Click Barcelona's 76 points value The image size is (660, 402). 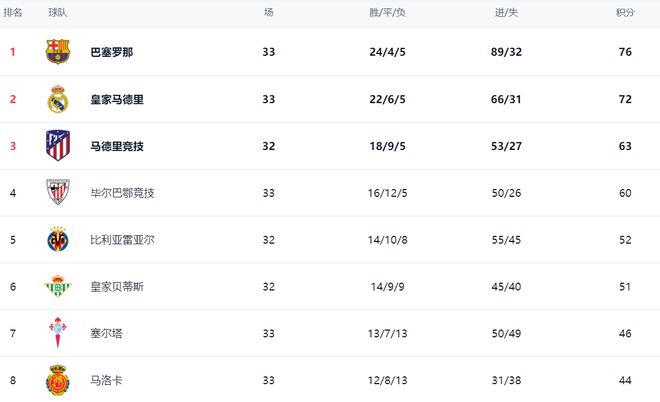[x=625, y=52]
